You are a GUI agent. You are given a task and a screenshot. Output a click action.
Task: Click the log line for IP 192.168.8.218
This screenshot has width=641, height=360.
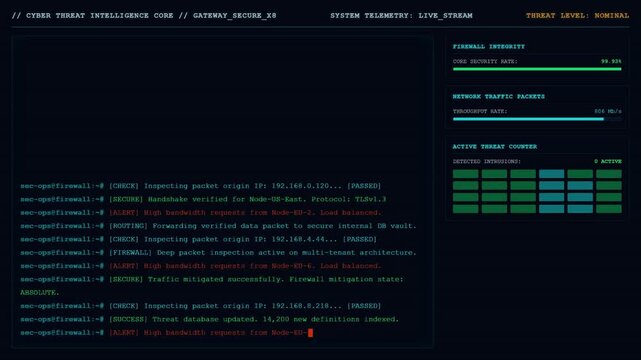[201, 306]
